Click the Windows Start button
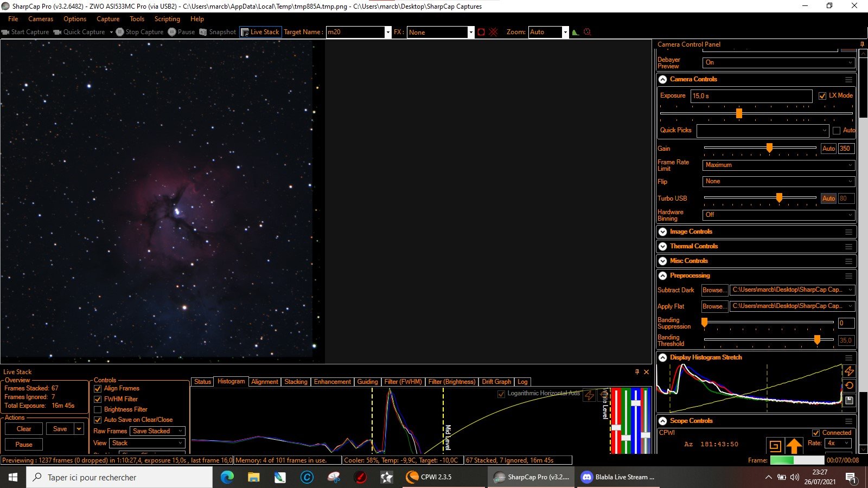Viewport: 868px width, 488px height. [13, 477]
